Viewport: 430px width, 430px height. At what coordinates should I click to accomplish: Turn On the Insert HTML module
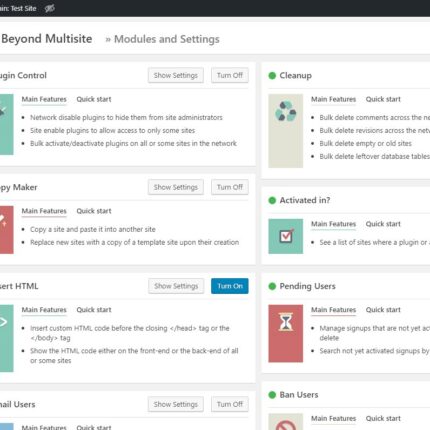click(230, 286)
